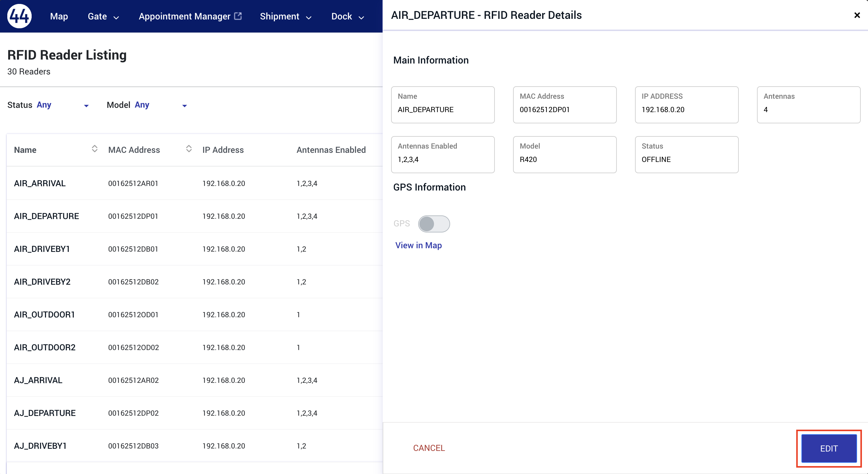868x474 pixels.
Task: Toggle the GPS switch
Action: click(434, 224)
